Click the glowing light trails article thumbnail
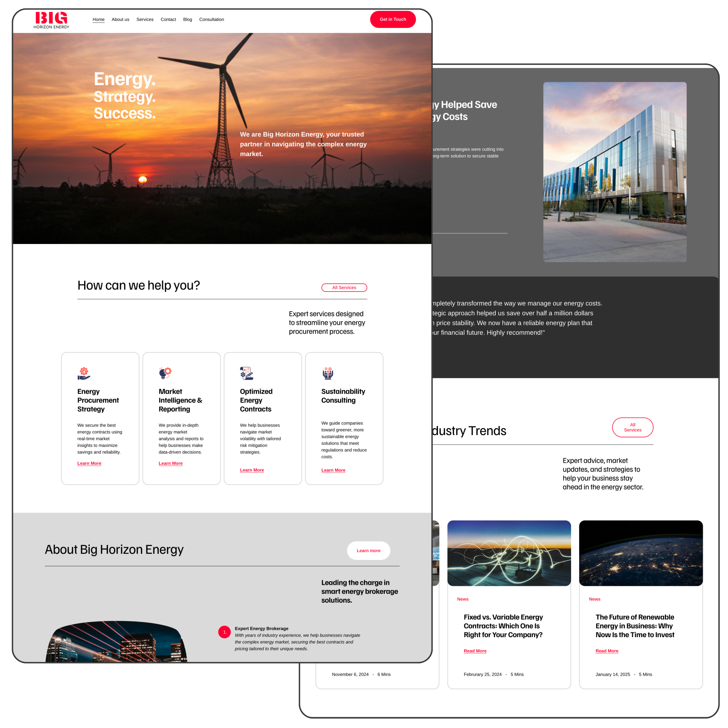728x728 pixels. tap(509, 553)
